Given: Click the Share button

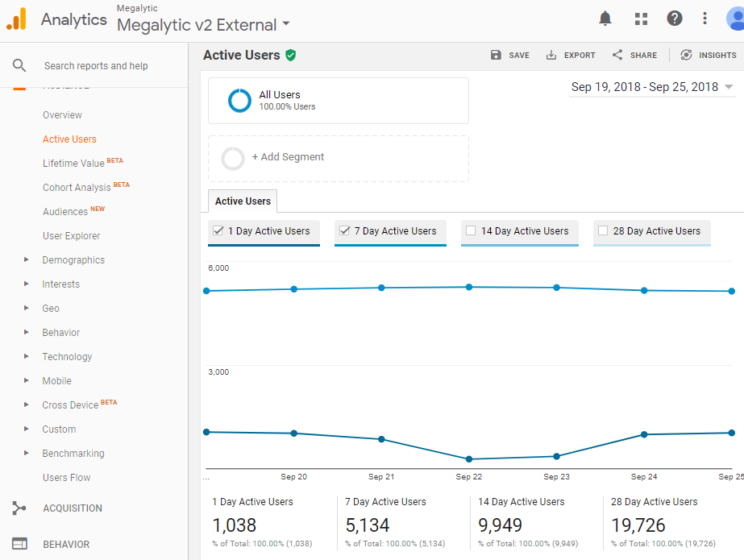Looking at the screenshot, I should coord(634,55).
